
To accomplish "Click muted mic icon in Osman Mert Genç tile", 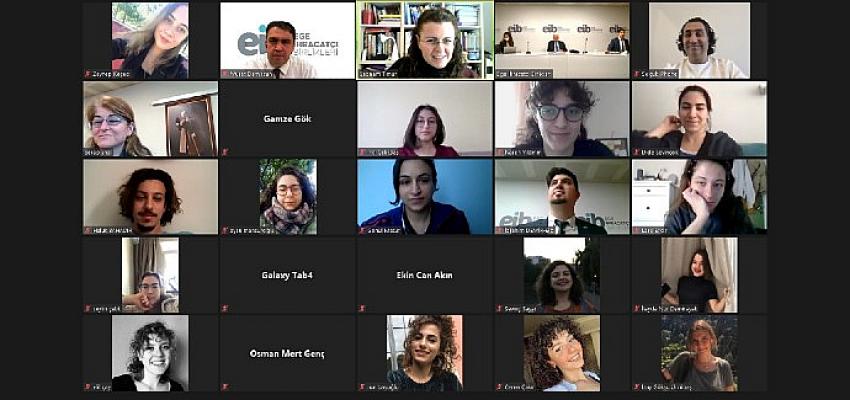I will pos(225,387).
